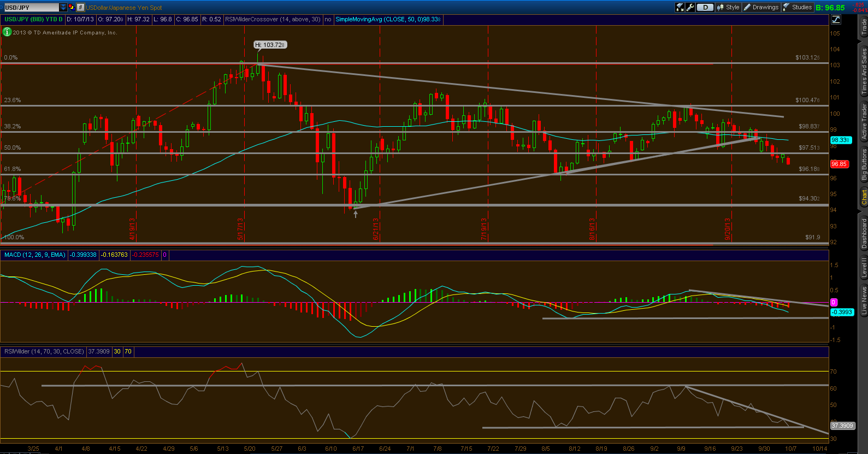Image resolution: width=868 pixels, height=454 pixels.
Task: Click the USD/JPY symbol input field
Action: 31,7
